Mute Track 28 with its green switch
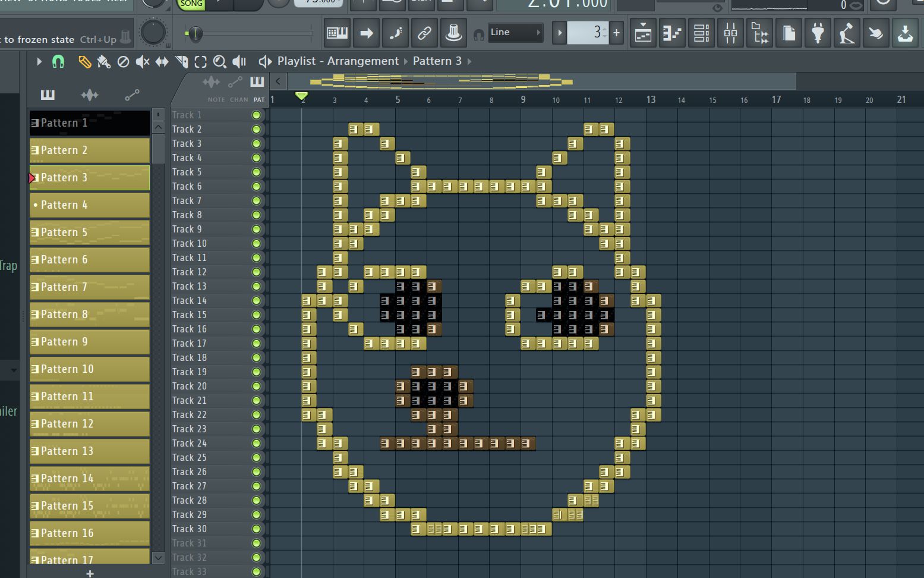The width and height of the screenshot is (924, 578). pos(256,500)
